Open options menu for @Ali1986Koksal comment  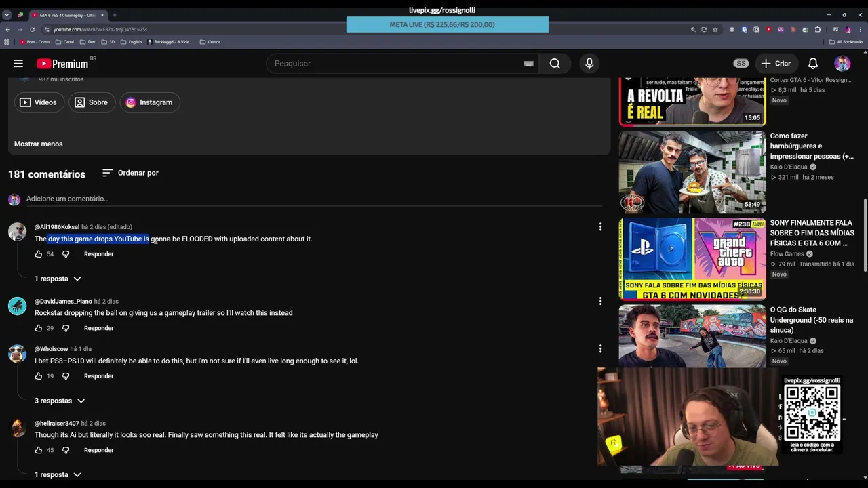coord(600,226)
